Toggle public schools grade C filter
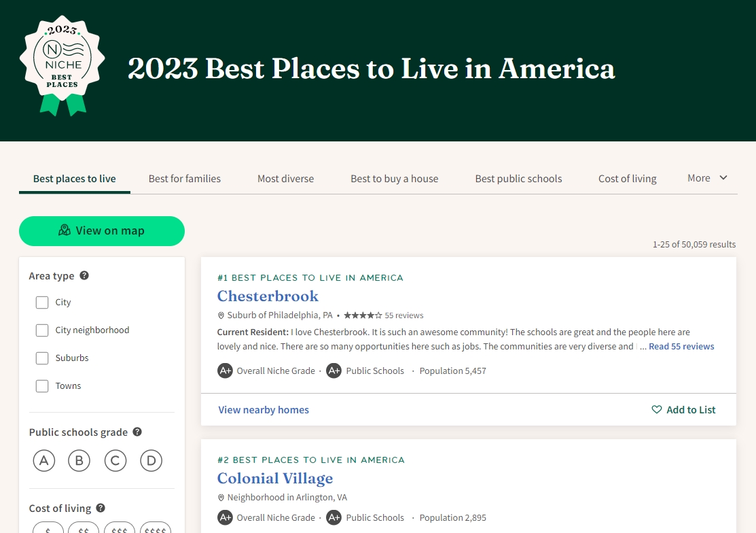Viewport: 756px width, 533px height. tap(115, 461)
